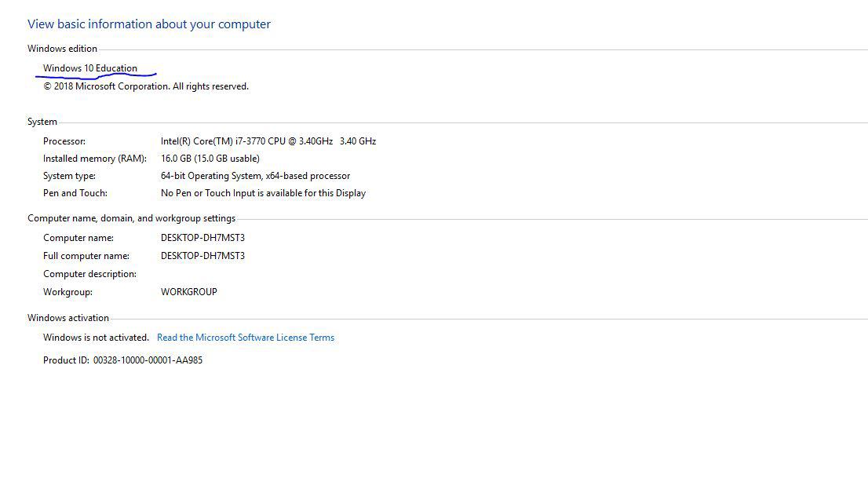This screenshot has width=868, height=504.
Task: Click the Product ID number text
Action: [148, 360]
